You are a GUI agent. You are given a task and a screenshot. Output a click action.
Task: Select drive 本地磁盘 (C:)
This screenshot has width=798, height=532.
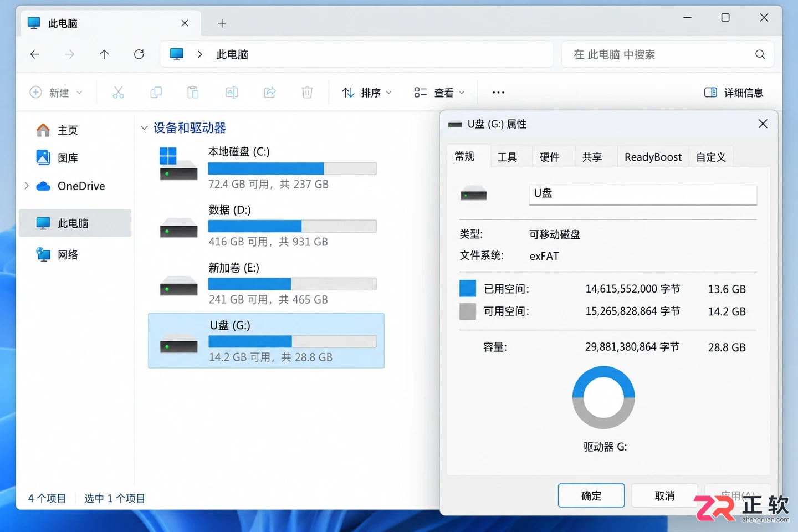click(x=267, y=168)
